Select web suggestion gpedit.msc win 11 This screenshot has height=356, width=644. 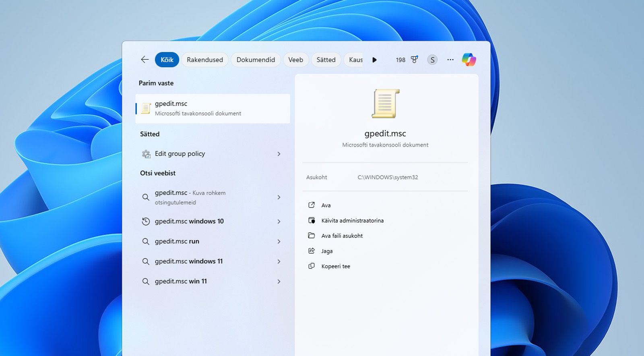pos(213,281)
